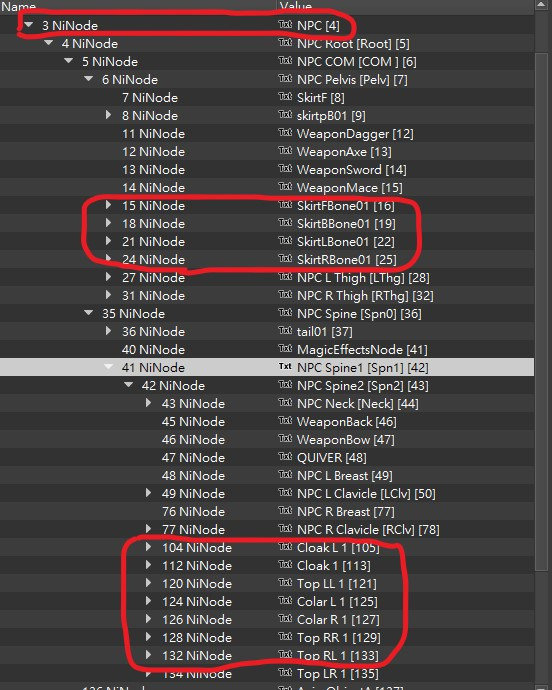552x690 pixels.
Task: Click the vertical scrollbar thumb
Action: pos(541,312)
